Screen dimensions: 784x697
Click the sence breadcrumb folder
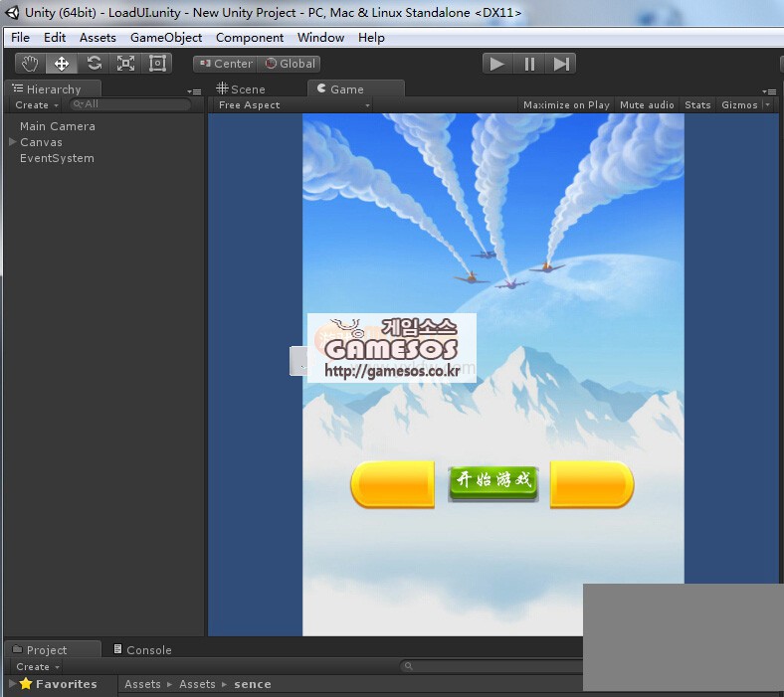tap(253, 684)
